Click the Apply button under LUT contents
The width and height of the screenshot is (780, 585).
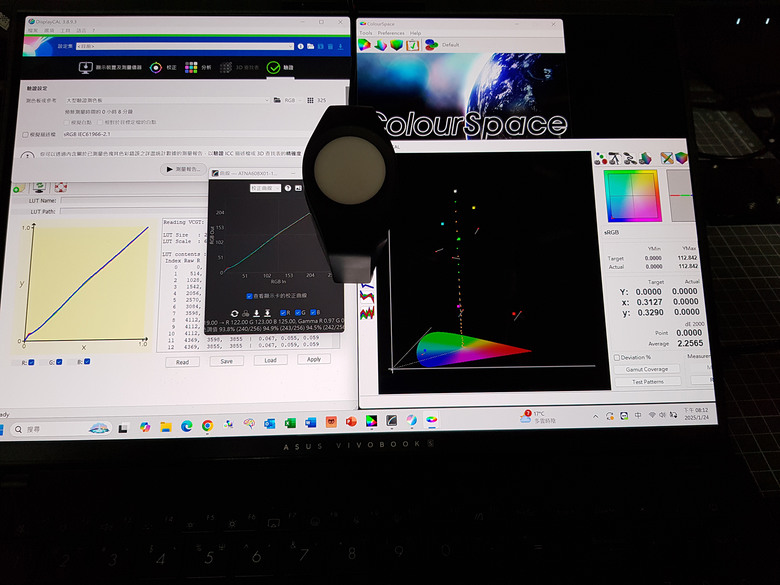click(314, 359)
